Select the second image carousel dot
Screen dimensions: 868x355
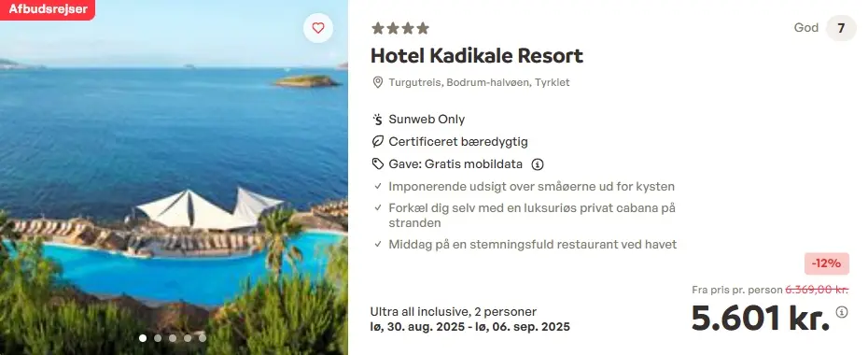[158, 338]
